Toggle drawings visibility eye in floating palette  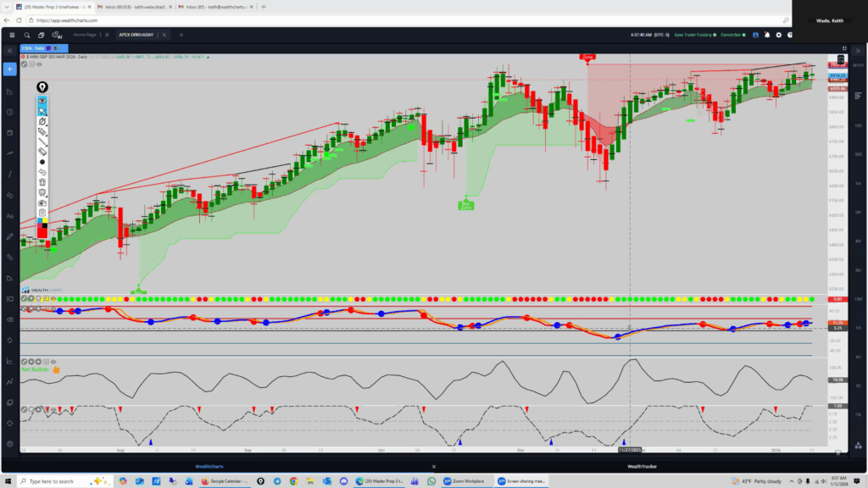[x=42, y=100]
